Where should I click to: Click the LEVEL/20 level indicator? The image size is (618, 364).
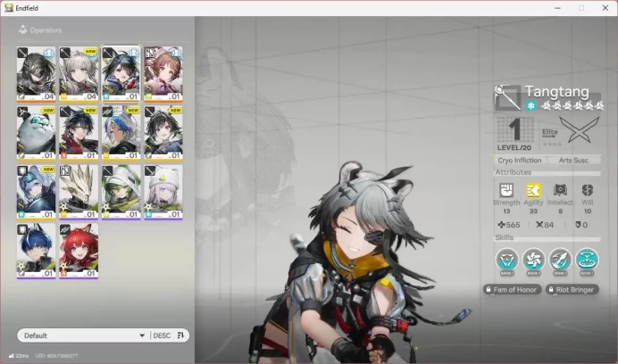[514, 148]
